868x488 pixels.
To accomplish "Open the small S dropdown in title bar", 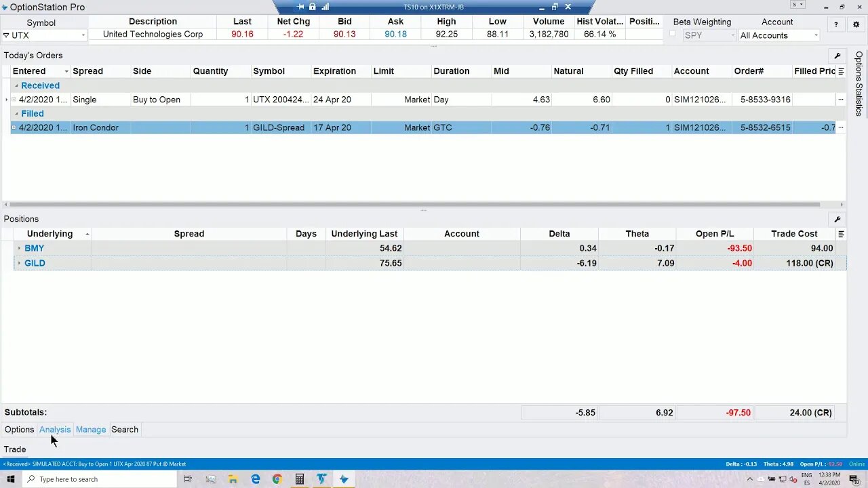I will [x=798, y=5].
